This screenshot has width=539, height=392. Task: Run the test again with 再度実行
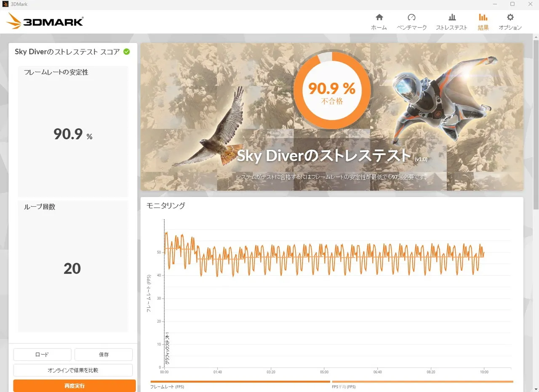[x=74, y=386]
